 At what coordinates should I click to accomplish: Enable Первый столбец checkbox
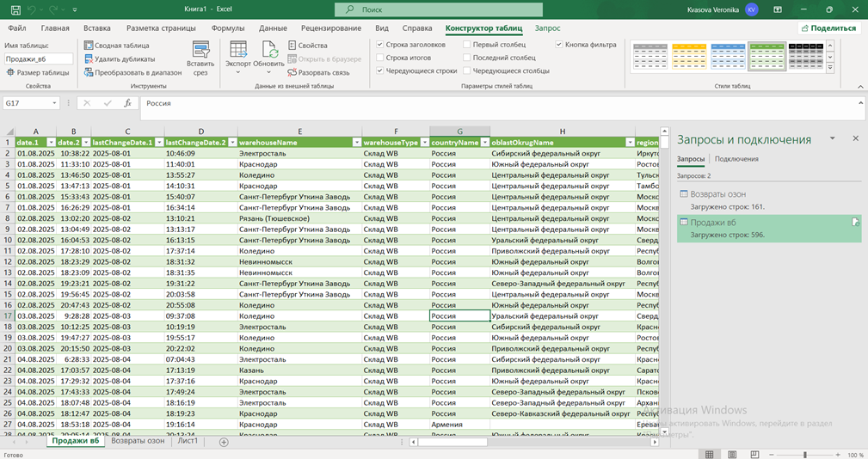point(466,44)
